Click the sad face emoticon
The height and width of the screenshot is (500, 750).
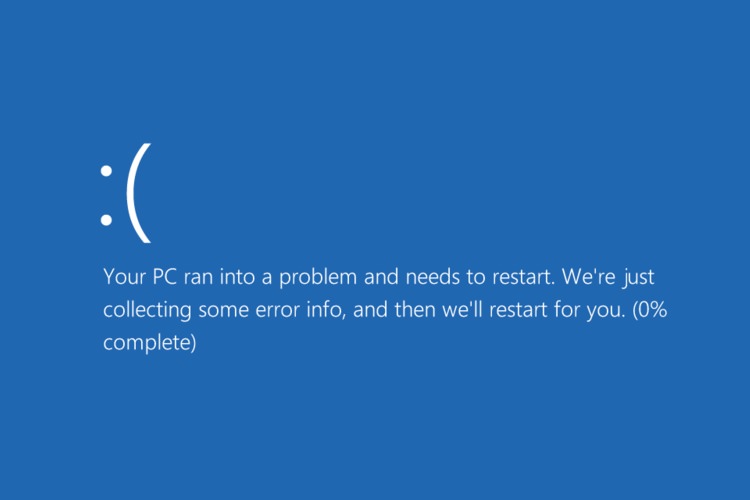(x=125, y=198)
